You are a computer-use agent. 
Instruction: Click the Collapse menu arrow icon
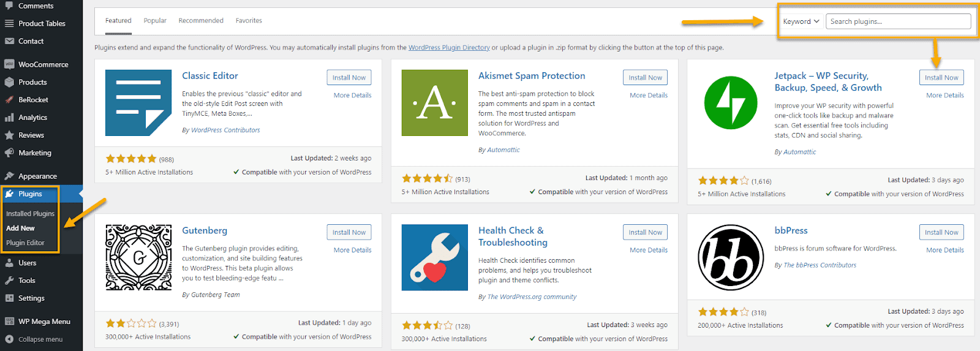pos(9,339)
